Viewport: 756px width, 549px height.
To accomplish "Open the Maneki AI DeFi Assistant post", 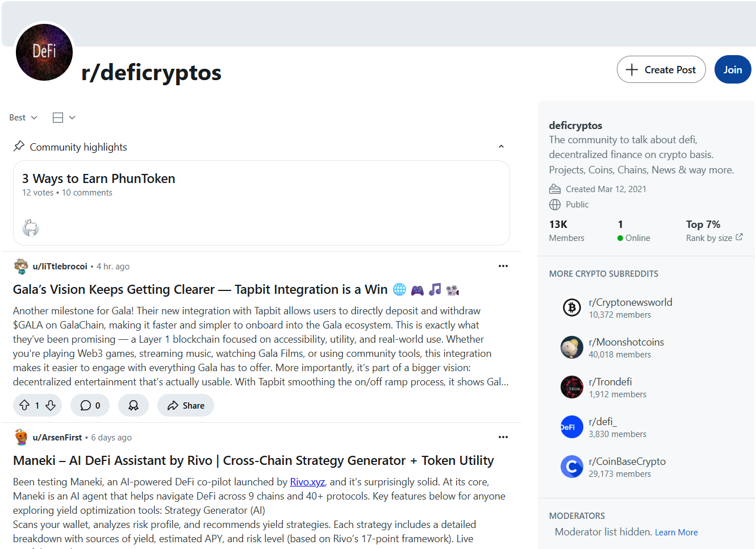I will (253, 460).
